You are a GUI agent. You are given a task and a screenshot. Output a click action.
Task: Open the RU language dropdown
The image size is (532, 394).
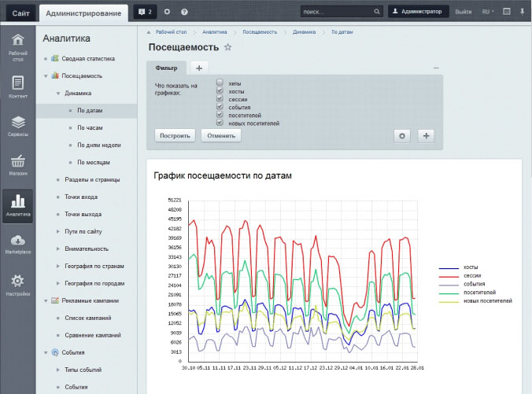click(x=488, y=12)
